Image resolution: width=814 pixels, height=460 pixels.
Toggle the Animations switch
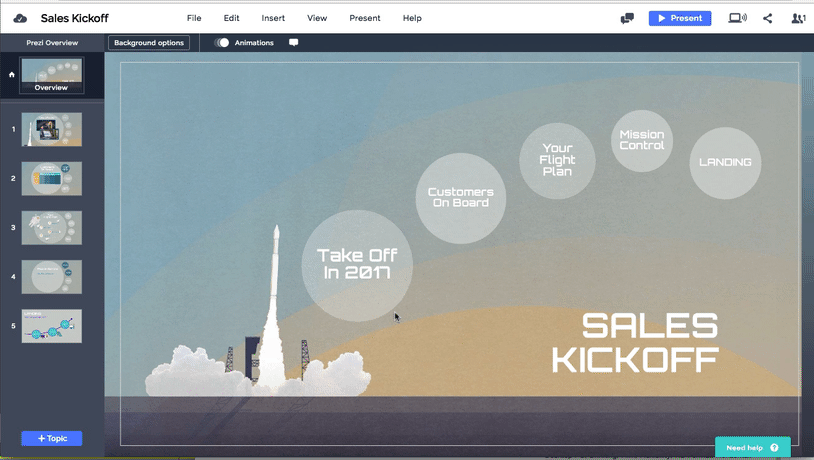[222, 43]
